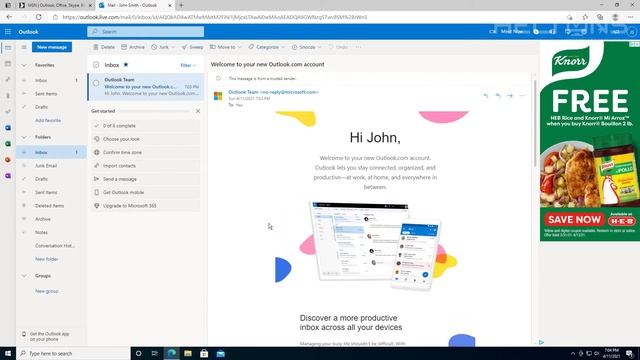Screen dimensions: 640x360
Task: Open Archive folder in sidebar
Action: [51, 219]
